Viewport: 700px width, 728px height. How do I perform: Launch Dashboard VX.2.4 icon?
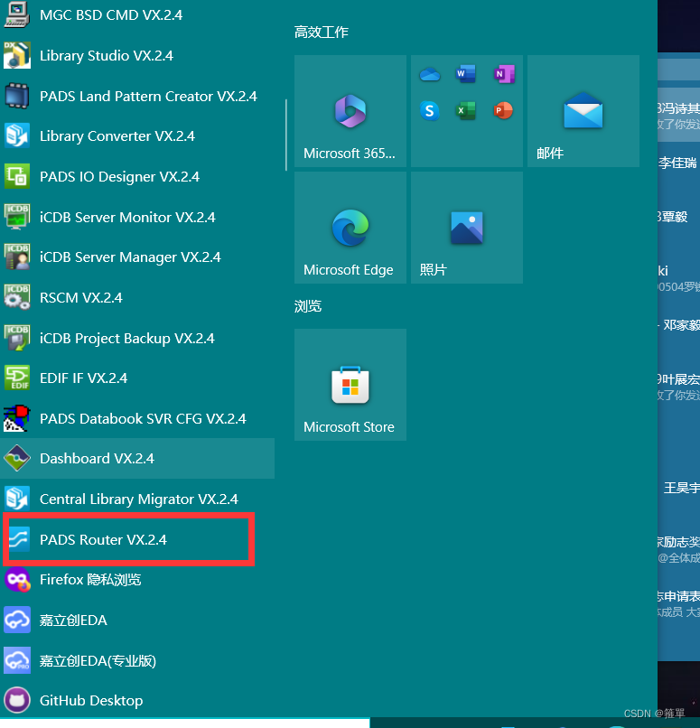(x=17, y=458)
